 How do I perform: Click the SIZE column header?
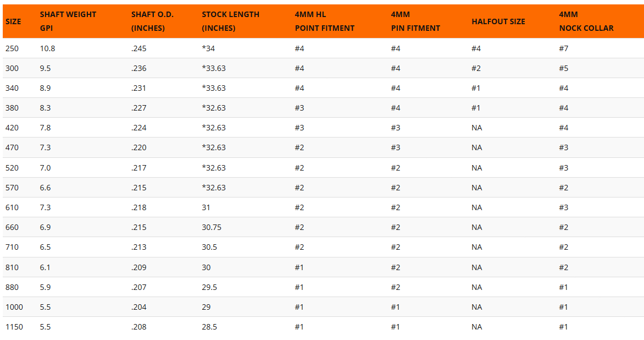13,21
